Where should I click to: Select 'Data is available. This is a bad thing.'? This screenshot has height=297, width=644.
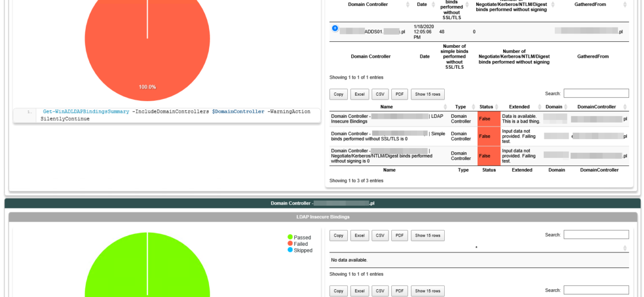pyautogui.click(x=521, y=119)
